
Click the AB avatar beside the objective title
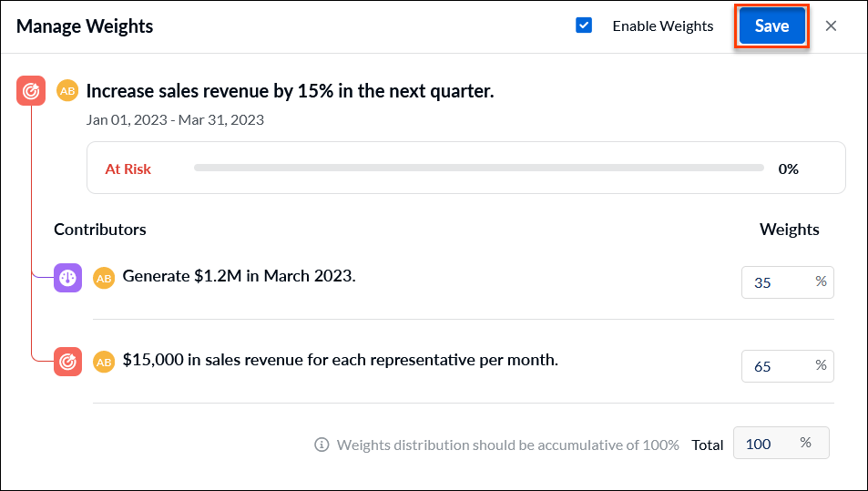(x=67, y=91)
